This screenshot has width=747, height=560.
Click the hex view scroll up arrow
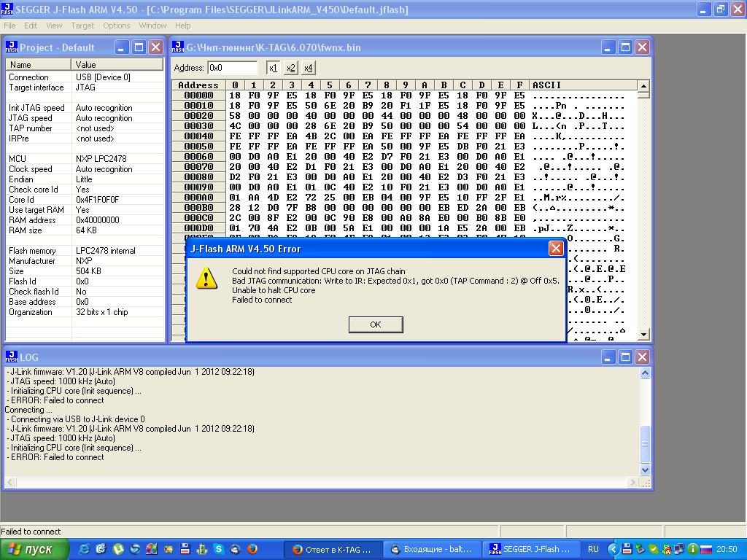643,86
